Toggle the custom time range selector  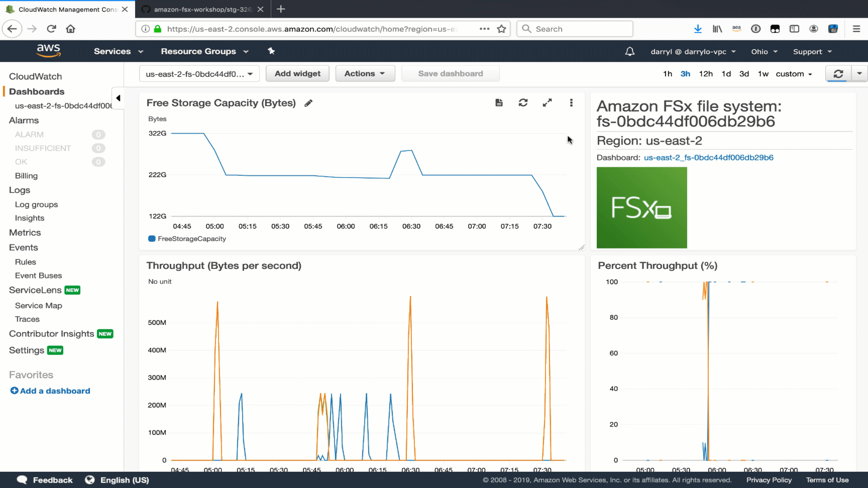click(x=793, y=73)
